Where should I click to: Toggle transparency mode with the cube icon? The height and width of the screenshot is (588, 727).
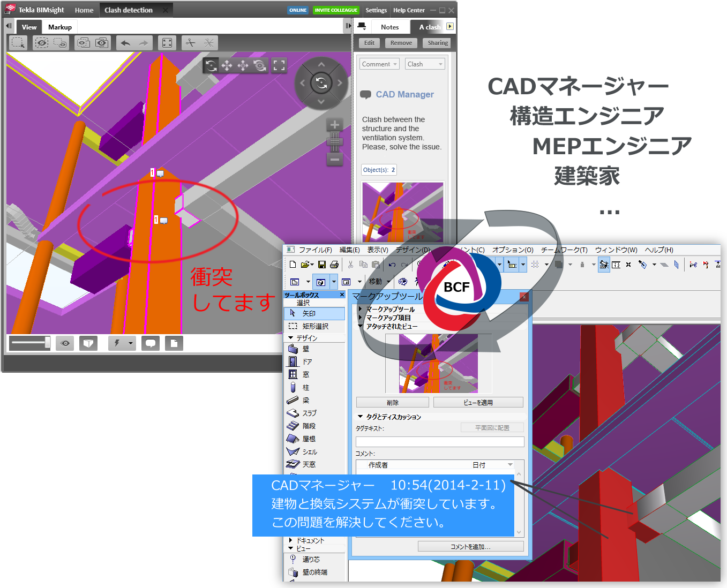pyautogui.click(x=88, y=343)
